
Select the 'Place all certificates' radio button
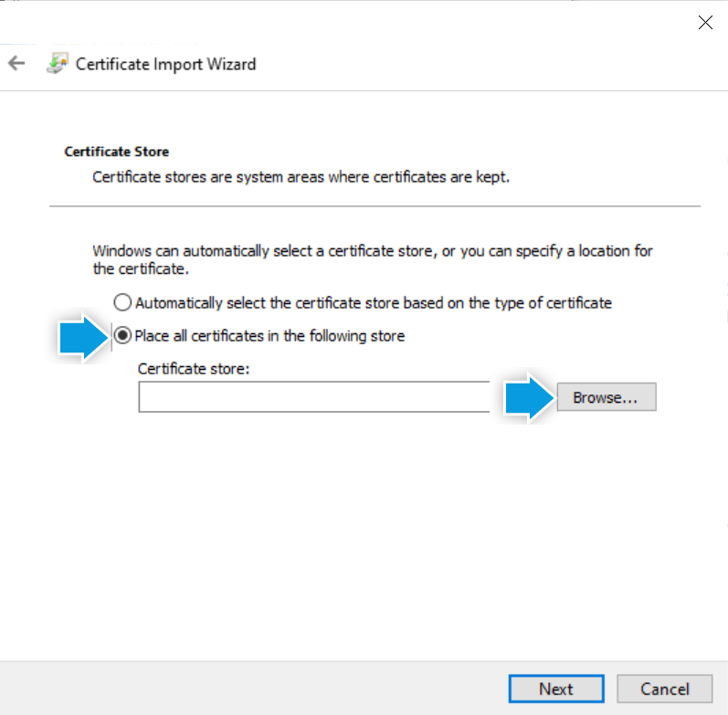(x=122, y=335)
